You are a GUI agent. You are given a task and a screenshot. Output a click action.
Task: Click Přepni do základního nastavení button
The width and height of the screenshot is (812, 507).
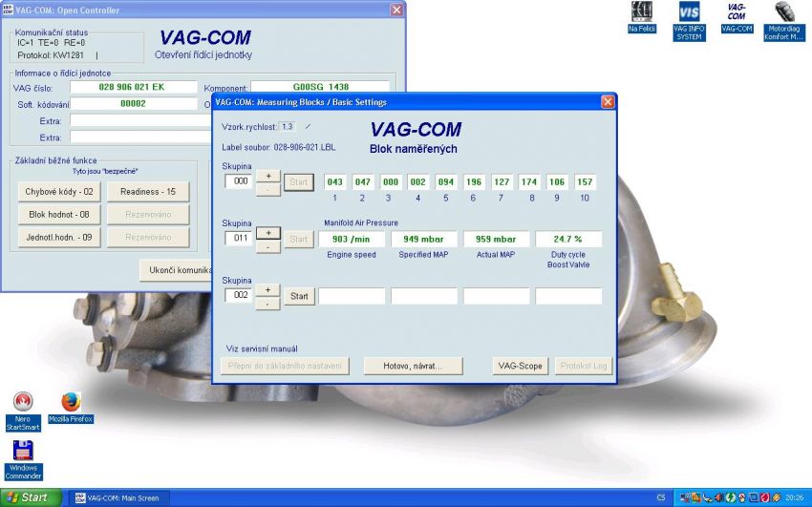(x=285, y=366)
